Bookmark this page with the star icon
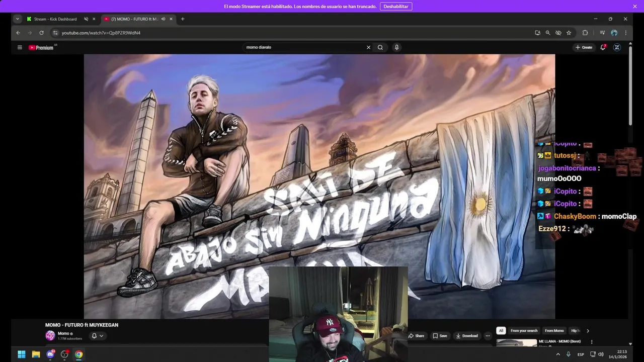644x362 pixels. (x=569, y=33)
